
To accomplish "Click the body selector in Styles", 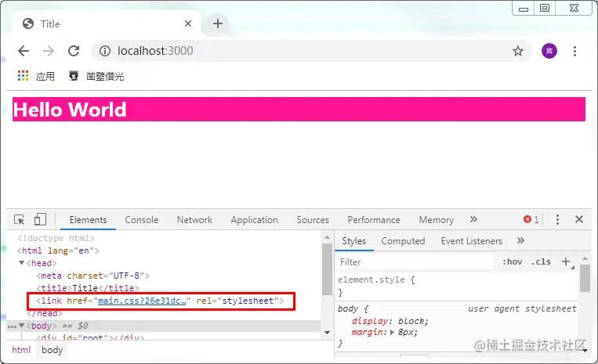I will [348, 308].
